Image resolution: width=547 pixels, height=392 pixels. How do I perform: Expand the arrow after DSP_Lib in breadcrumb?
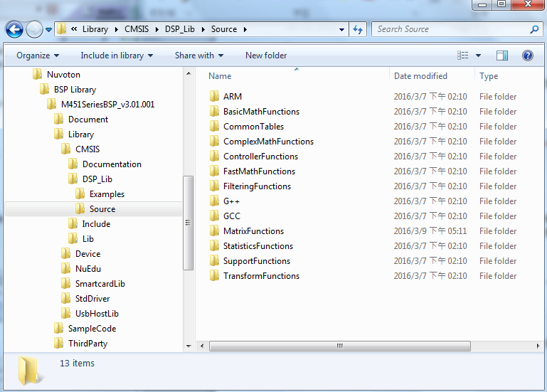(203, 29)
